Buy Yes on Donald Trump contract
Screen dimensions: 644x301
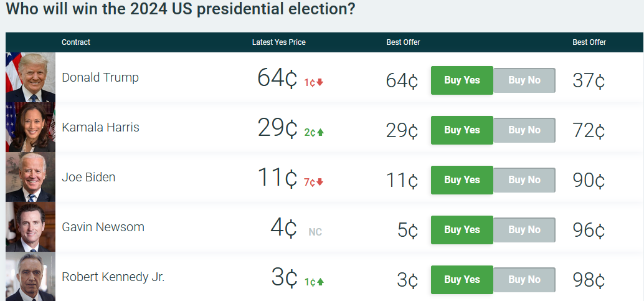(x=462, y=80)
